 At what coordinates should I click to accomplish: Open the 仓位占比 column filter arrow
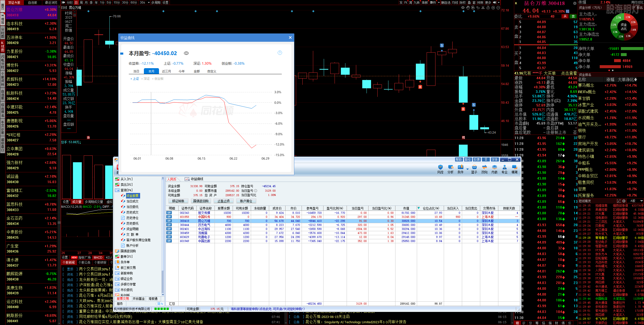tap(419, 208)
